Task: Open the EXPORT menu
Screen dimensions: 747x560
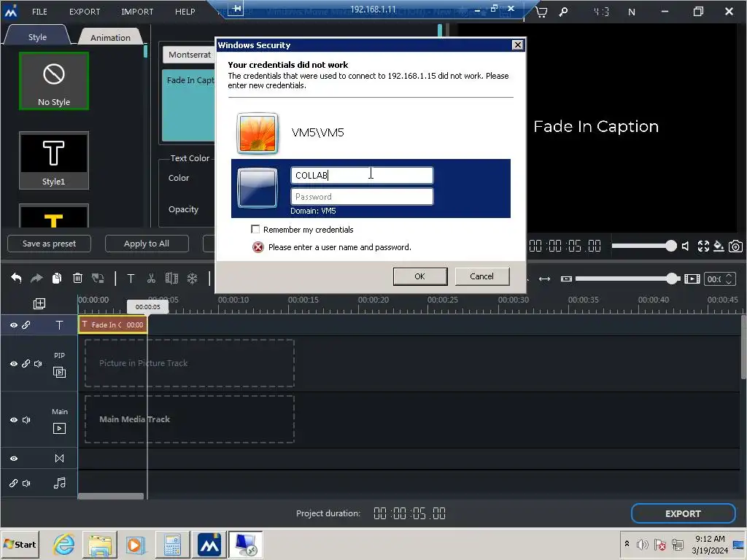Action: pos(85,12)
